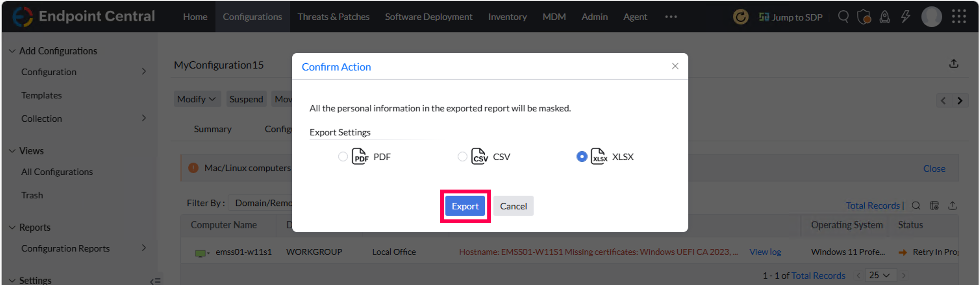
Task: Collapse the Add Configurations section
Action: (x=12, y=51)
